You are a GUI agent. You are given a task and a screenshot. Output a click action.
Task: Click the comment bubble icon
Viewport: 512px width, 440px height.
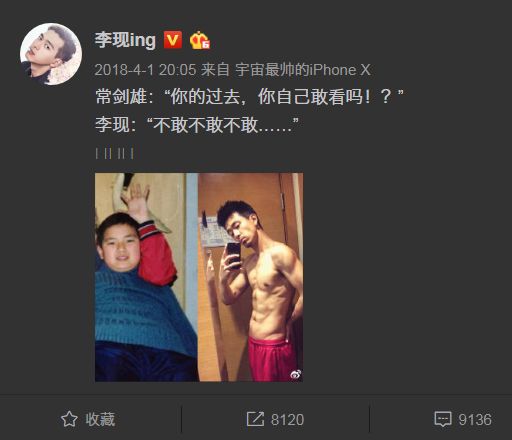pyautogui.click(x=443, y=419)
